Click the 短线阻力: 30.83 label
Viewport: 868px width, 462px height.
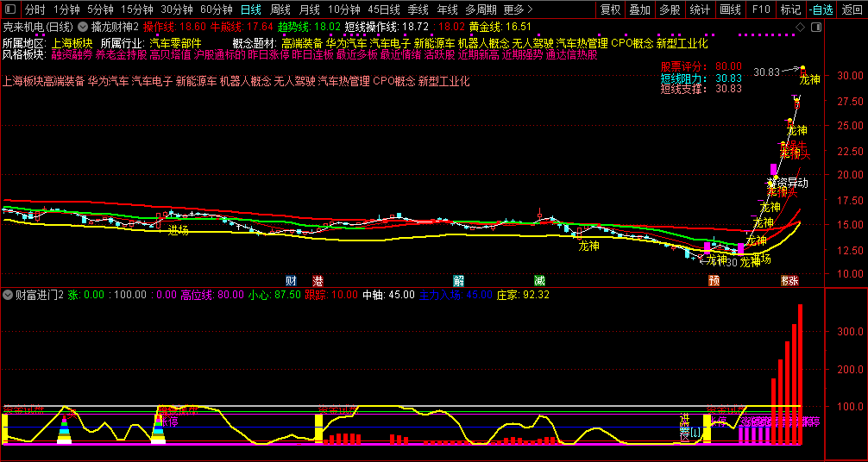click(x=701, y=78)
